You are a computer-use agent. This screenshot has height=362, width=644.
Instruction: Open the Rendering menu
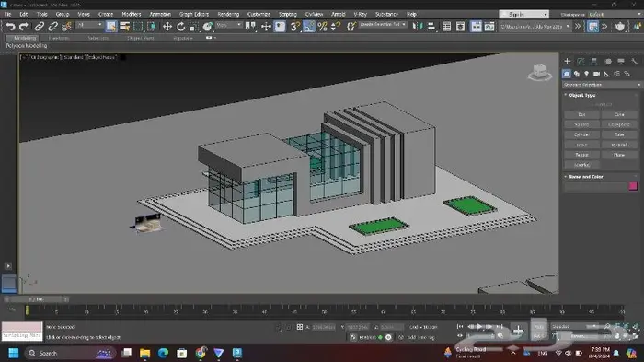tap(228, 14)
